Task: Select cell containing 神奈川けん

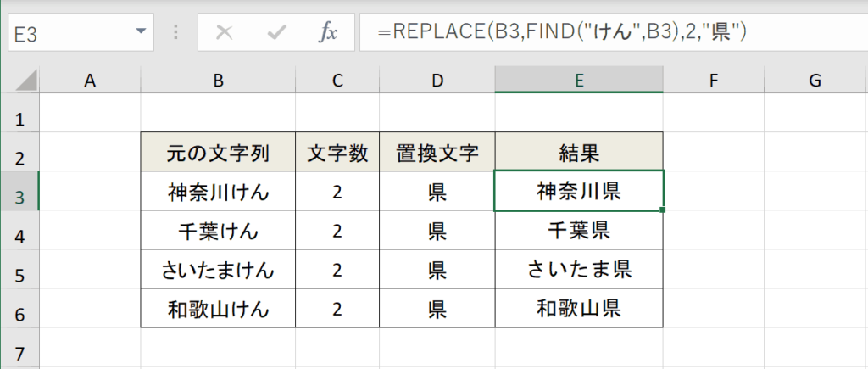Action: (x=218, y=191)
